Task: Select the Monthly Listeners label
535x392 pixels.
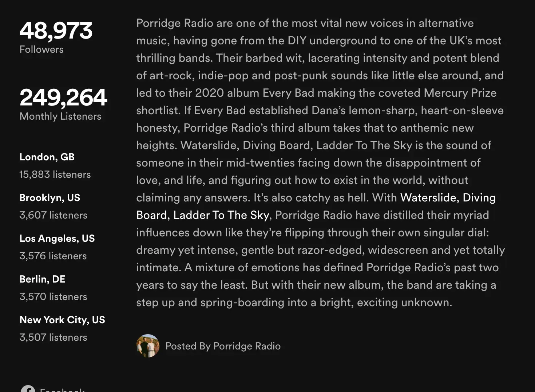Action: click(x=60, y=116)
